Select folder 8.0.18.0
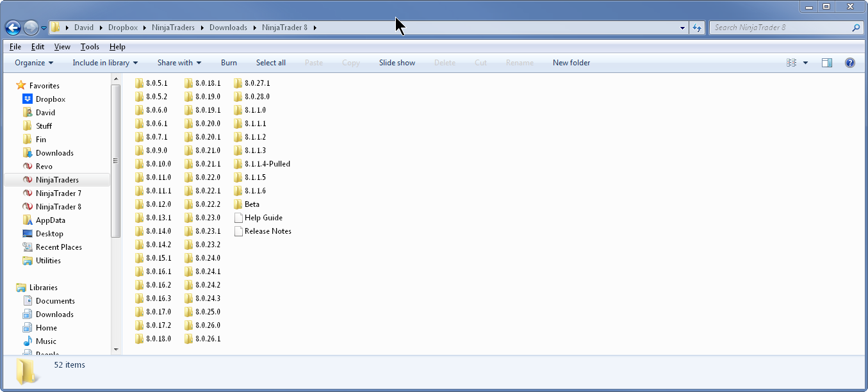868x392 pixels. 153,339
